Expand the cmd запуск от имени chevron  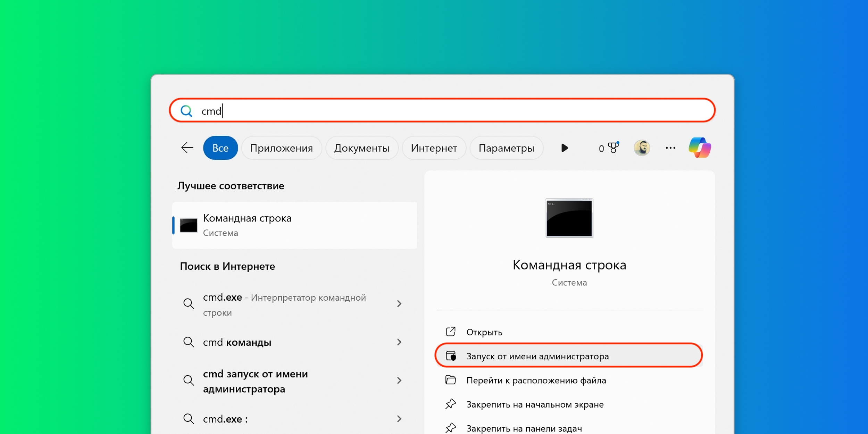click(399, 381)
